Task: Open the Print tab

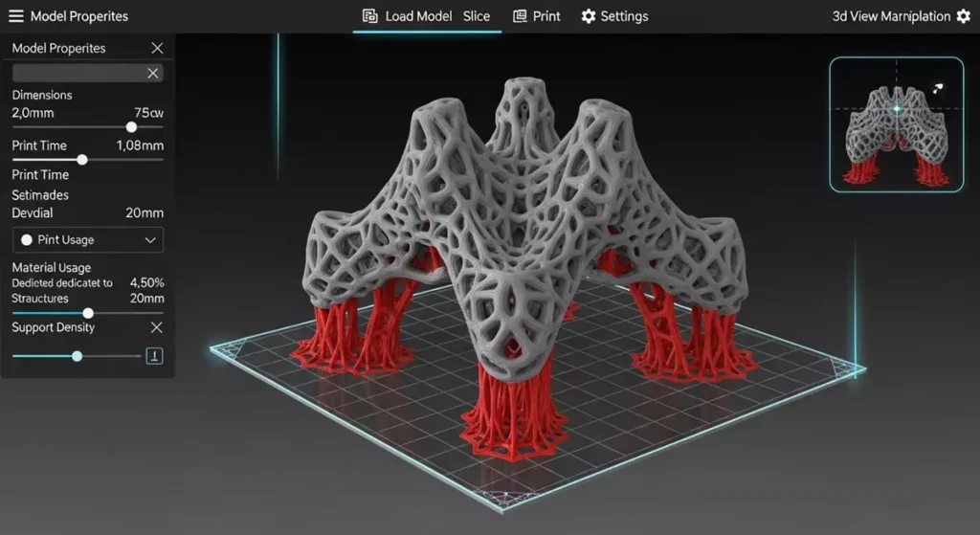Action: click(546, 16)
